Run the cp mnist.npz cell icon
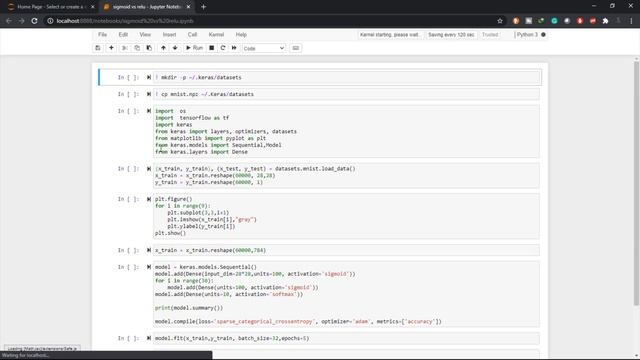 [x=149, y=94]
